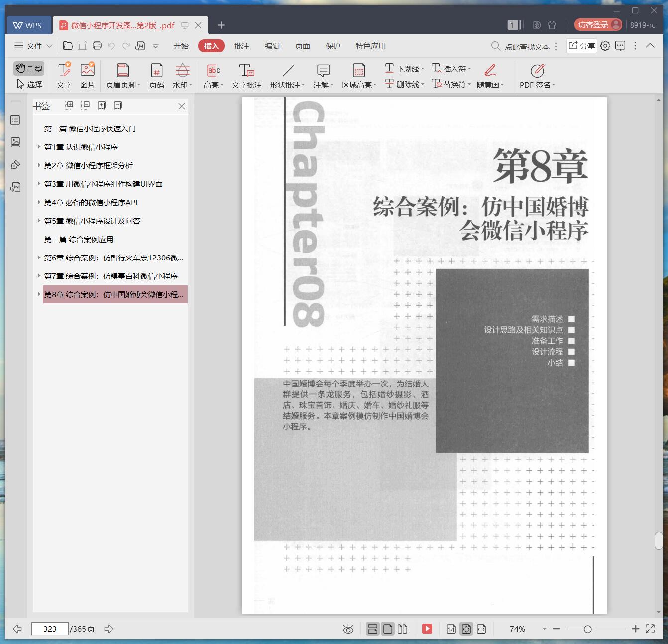Apply 删除线 strikethrough markup
668x644 pixels.
coord(404,84)
